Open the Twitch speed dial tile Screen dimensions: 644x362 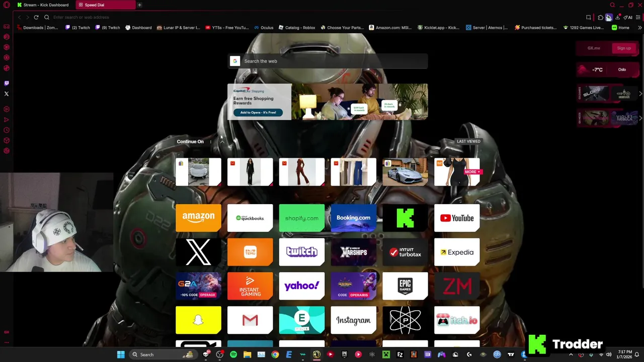coord(302,252)
